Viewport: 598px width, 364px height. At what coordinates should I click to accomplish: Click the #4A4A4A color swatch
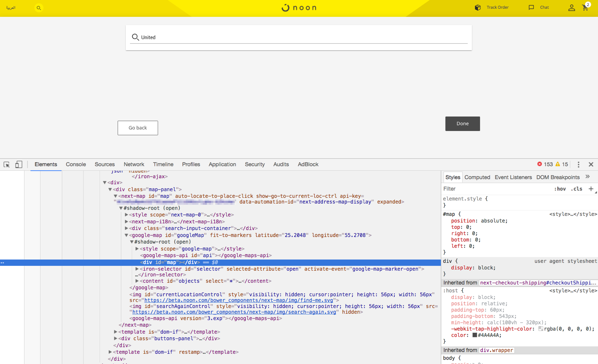coord(474,335)
